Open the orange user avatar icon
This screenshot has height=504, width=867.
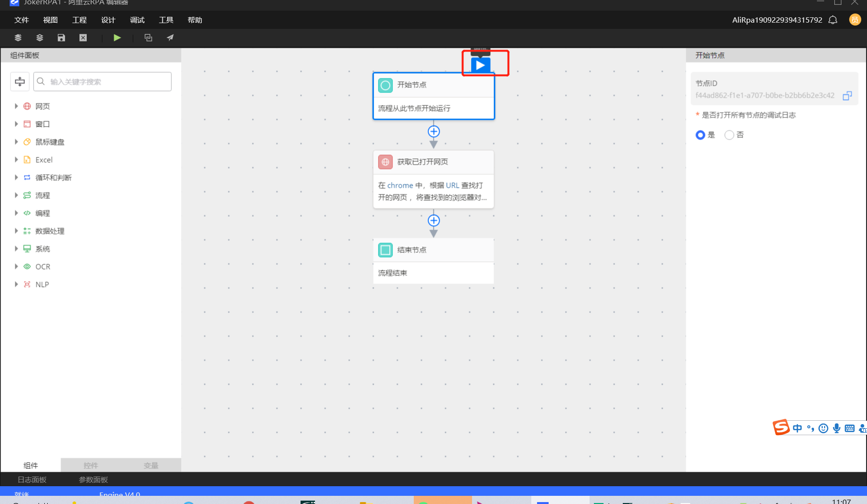coord(855,20)
